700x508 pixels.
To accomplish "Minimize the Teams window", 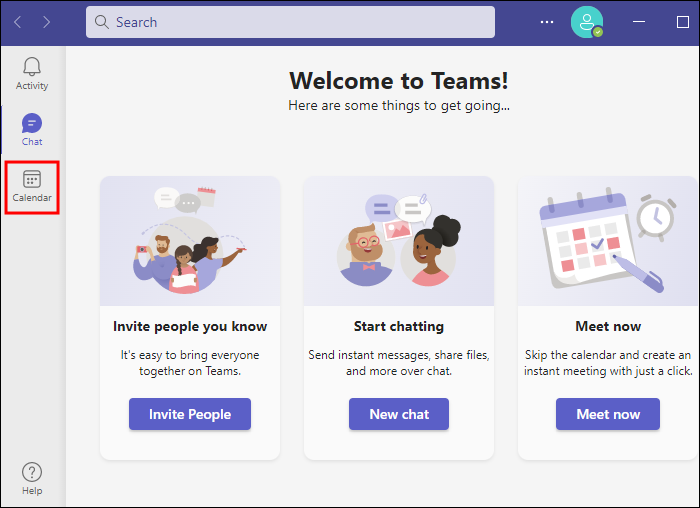I will point(639,22).
